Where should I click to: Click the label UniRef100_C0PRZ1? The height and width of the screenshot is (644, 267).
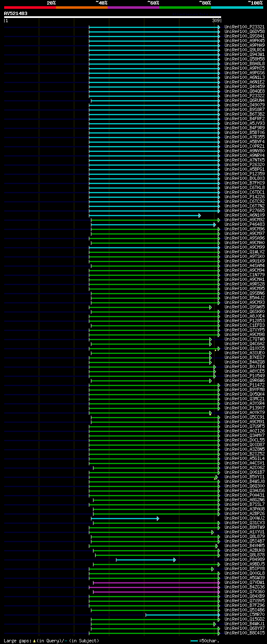point(244,146)
